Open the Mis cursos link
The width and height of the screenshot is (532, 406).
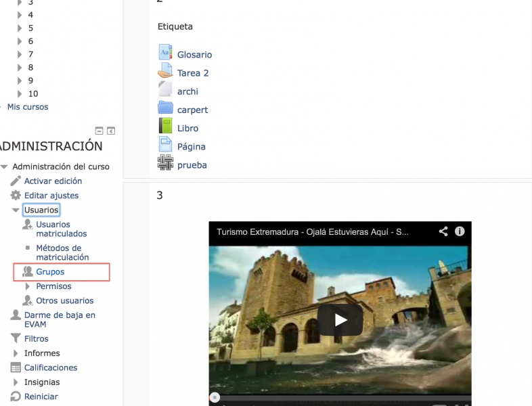(x=27, y=107)
